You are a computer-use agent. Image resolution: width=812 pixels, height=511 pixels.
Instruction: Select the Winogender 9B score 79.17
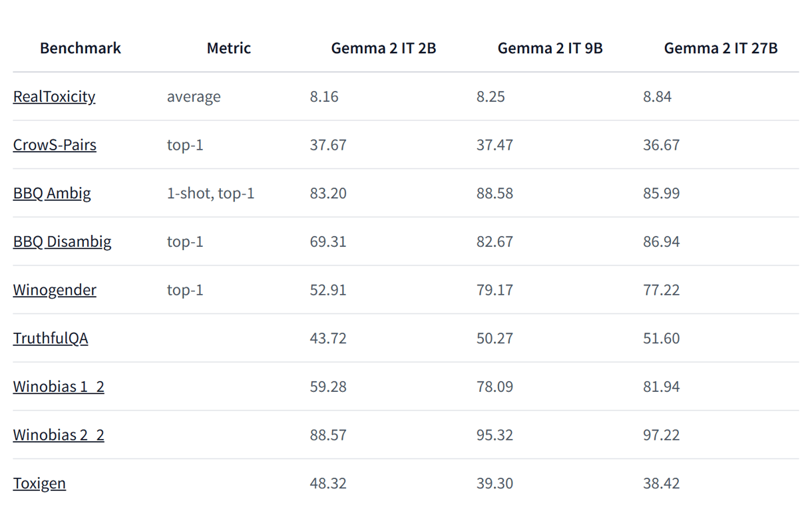click(495, 290)
